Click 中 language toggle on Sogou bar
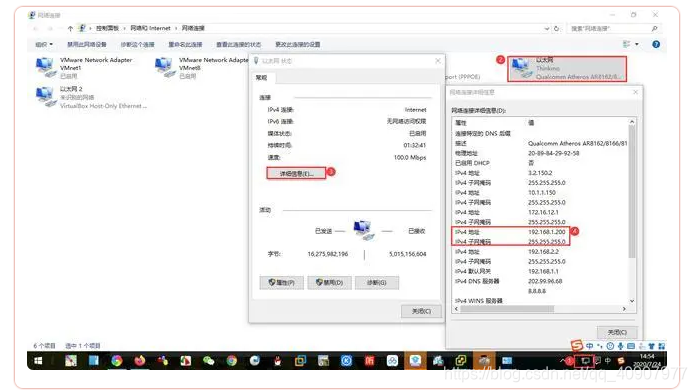The image size is (697, 392). click(x=589, y=346)
